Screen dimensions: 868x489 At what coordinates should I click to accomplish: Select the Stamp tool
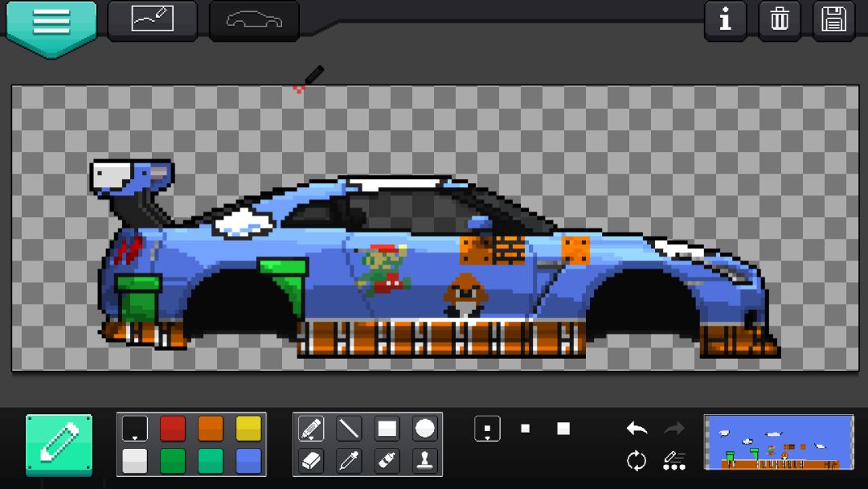coord(424,461)
